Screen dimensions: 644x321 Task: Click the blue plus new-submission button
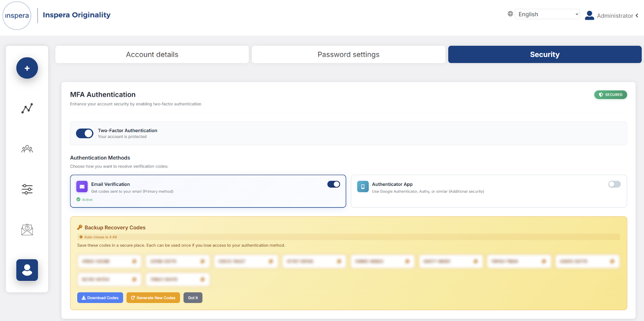point(27,68)
